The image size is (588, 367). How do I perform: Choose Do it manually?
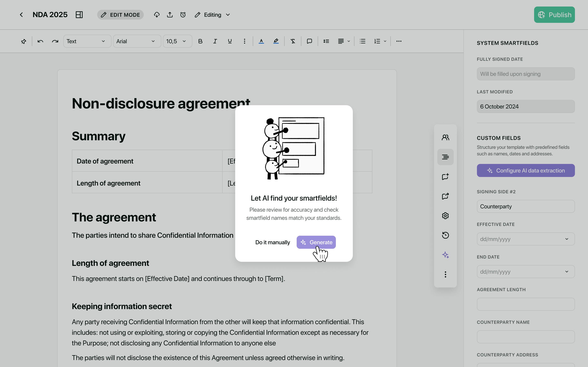[x=272, y=242]
